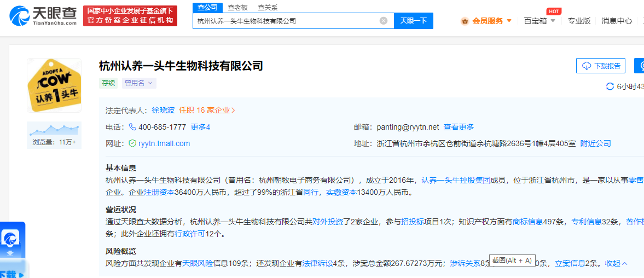Click the 风险概览 section heading

click(x=121, y=251)
